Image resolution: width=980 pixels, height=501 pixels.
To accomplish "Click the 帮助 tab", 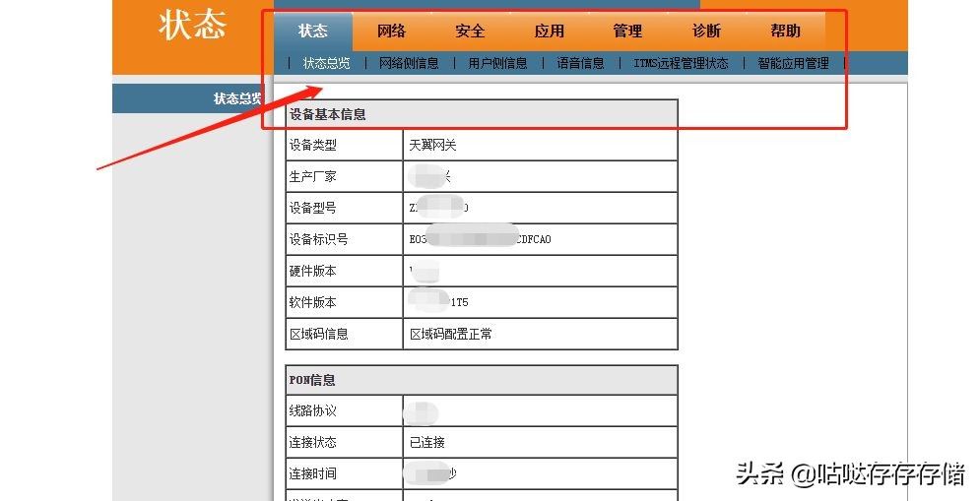I will pyautogui.click(x=785, y=31).
